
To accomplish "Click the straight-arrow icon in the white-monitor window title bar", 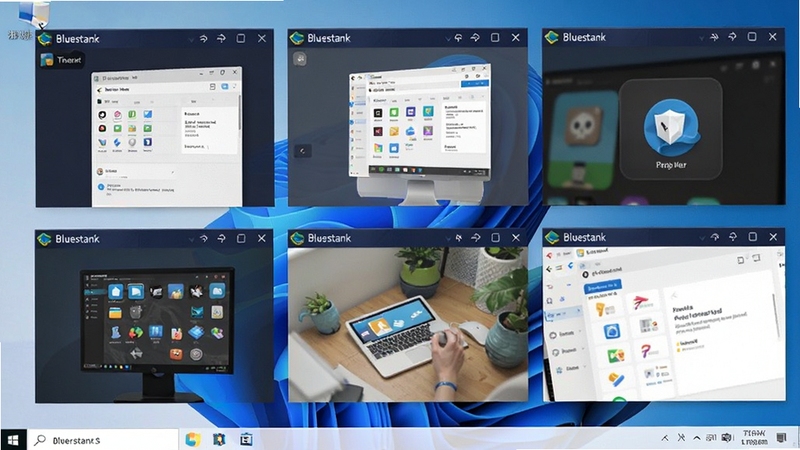I will [475, 38].
